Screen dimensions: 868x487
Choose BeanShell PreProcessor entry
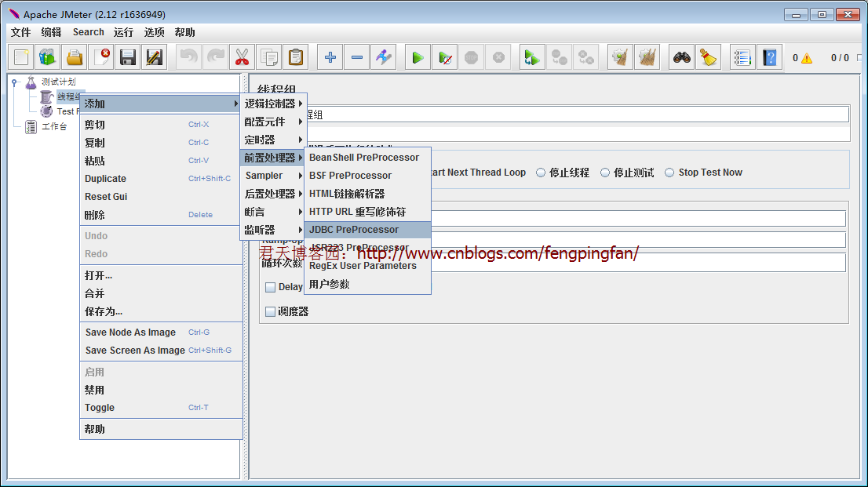point(367,158)
